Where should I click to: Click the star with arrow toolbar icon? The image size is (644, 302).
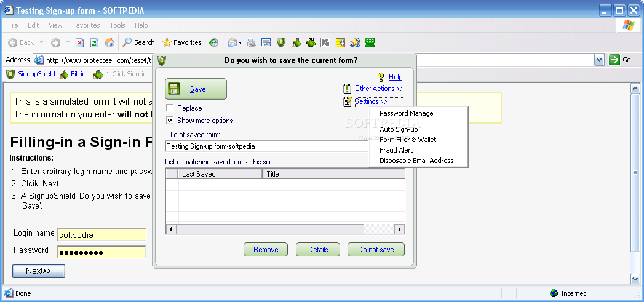click(x=355, y=42)
